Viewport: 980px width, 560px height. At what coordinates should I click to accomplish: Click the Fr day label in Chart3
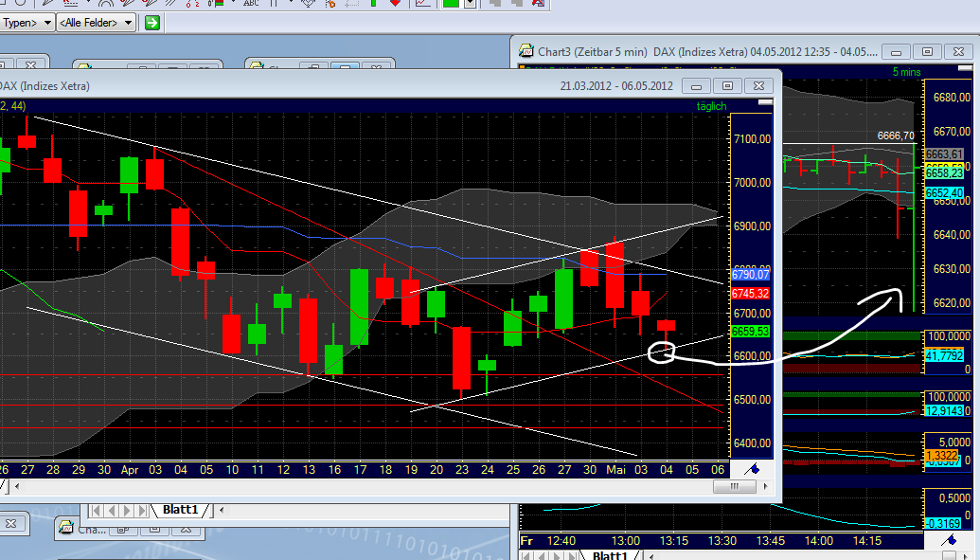[x=526, y=541]
